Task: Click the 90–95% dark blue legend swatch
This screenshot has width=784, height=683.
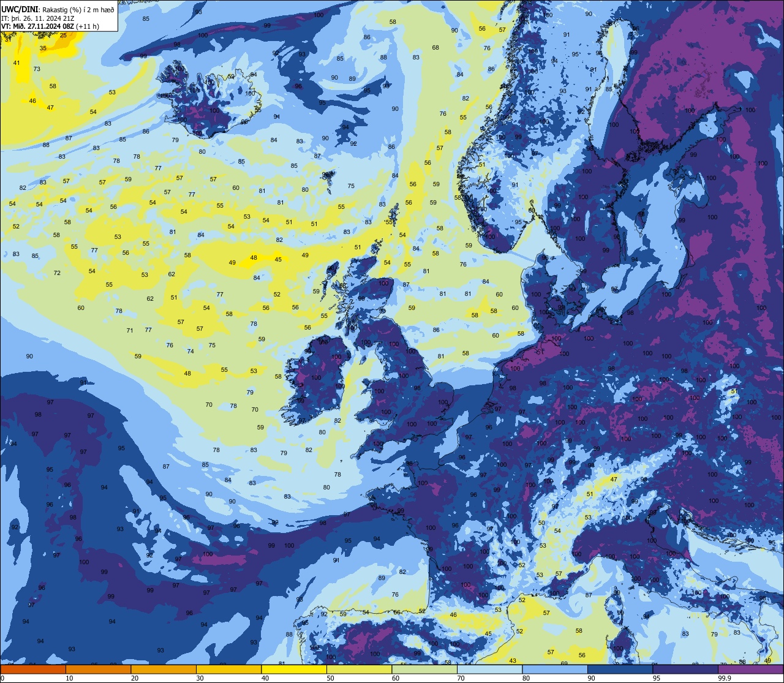Action: (620, 670)
